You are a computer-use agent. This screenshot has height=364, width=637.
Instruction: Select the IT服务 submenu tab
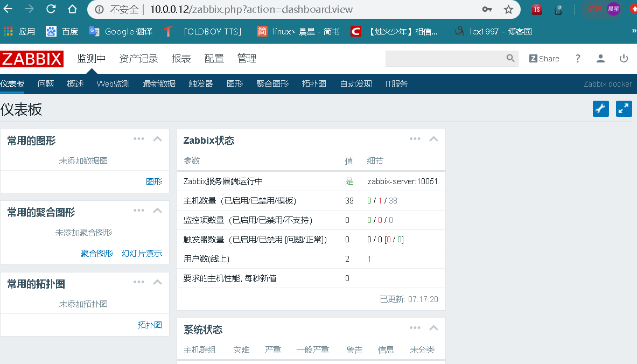coord(396,83)
